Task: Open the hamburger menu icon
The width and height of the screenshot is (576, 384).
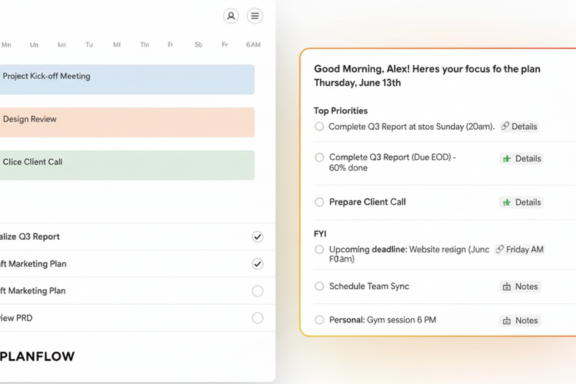Action: [x=255, y=16]
